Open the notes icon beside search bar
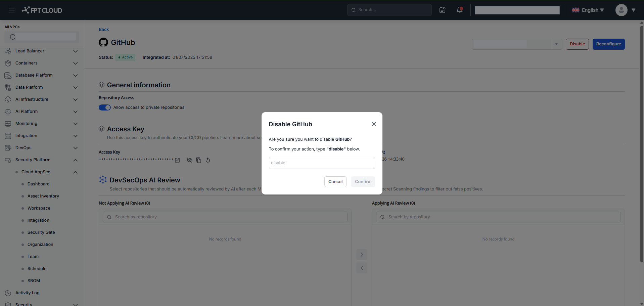The image size is (644, 306). point(443,10)
